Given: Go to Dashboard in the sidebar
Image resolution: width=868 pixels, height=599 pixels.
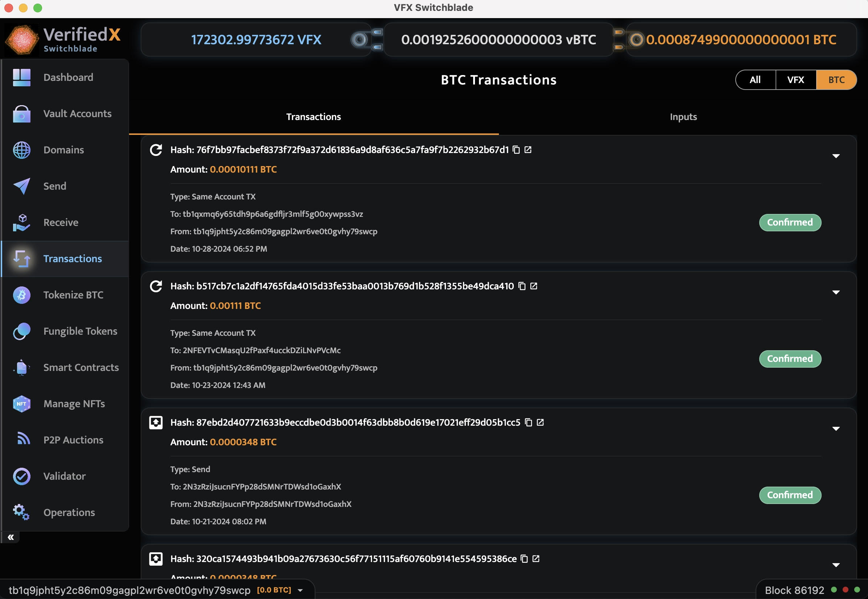Looking at the screenshot, I should [65, 77].
